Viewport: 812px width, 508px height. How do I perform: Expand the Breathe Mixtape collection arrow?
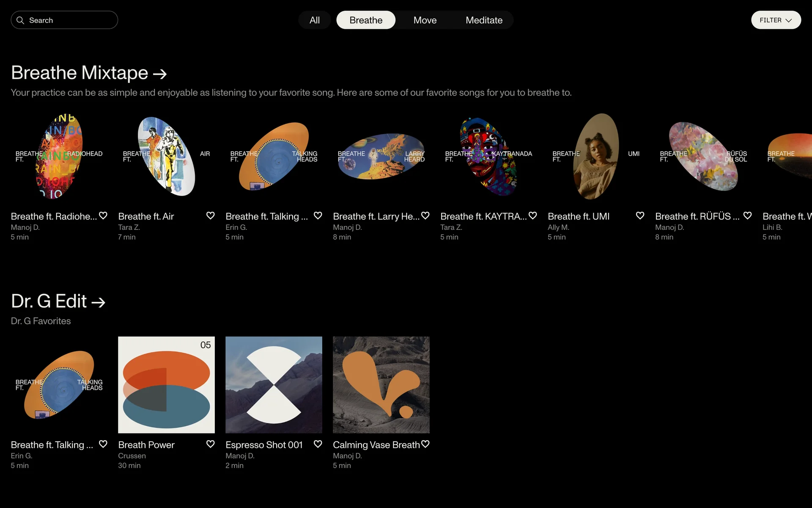tap(160, 74)
